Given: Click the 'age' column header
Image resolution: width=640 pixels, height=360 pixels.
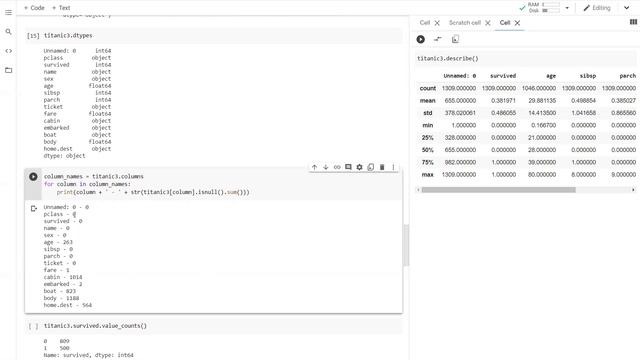Looking at the screenshot, I should coord(551,76).
